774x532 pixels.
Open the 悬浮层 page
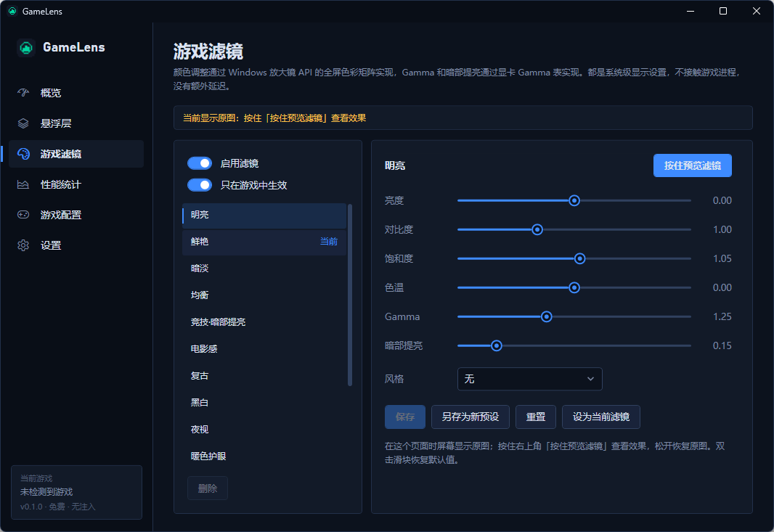pyautogui.click(x=76, y=123)
